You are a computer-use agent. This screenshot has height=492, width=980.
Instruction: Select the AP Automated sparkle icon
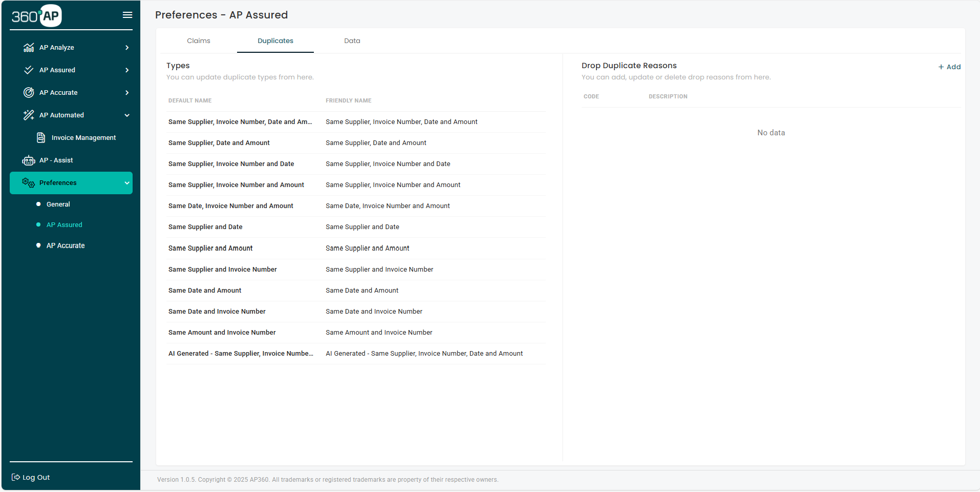pyautogui.click(x=28, y=115)
